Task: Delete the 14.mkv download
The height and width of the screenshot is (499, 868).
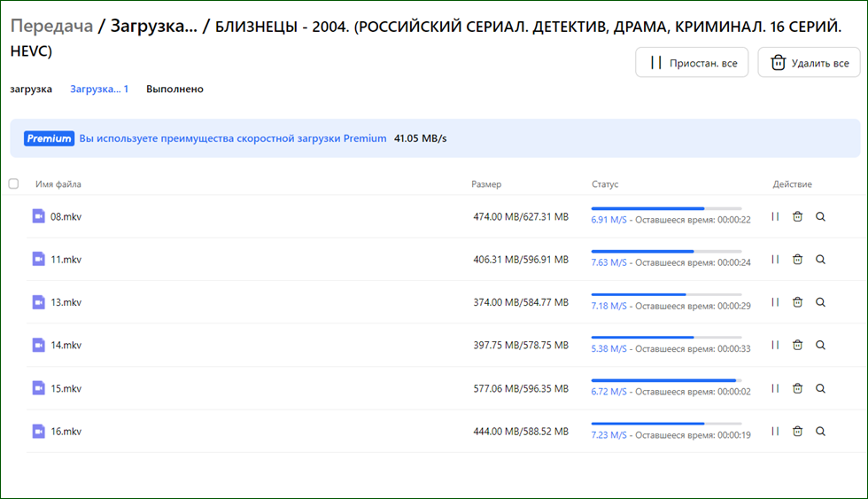Action: [798, 345]
